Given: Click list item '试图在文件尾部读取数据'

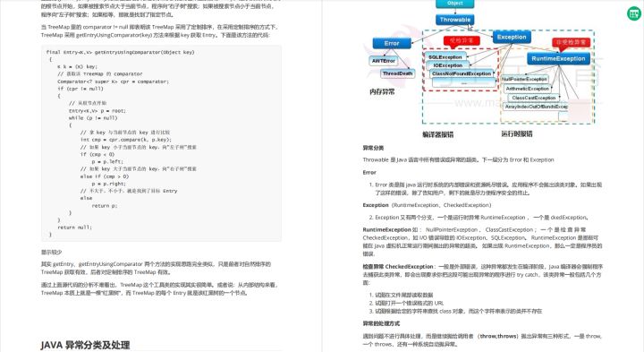Looking at the screenshot, I should [x=403, y=295].
